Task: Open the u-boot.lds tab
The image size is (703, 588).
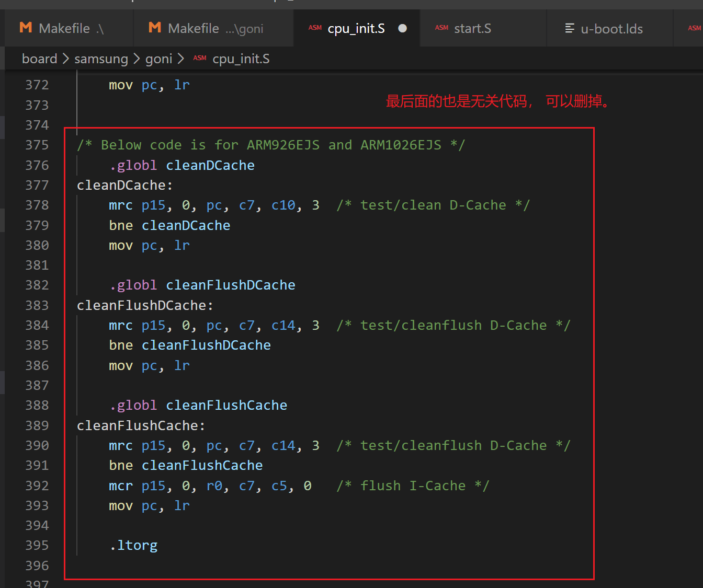Action: tap(611, 28)
